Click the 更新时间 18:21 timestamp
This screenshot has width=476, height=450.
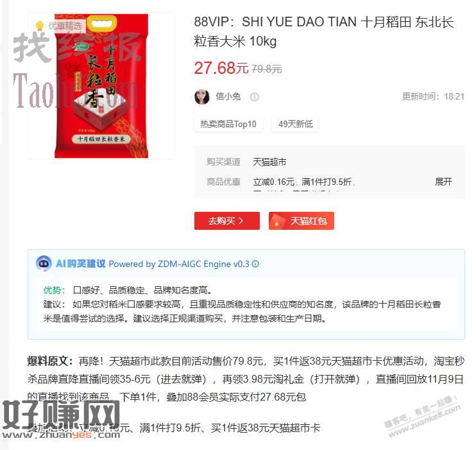click(433, 97)
